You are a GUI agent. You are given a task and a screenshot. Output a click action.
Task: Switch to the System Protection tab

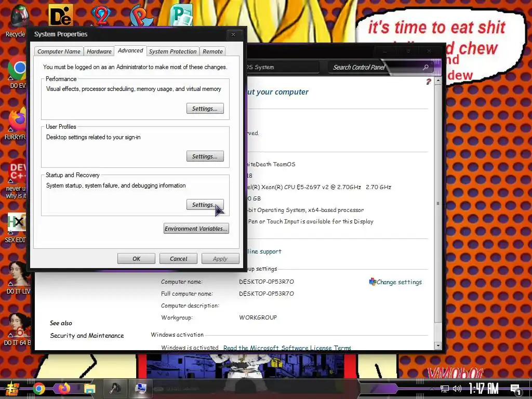click(x=172, y=51)
